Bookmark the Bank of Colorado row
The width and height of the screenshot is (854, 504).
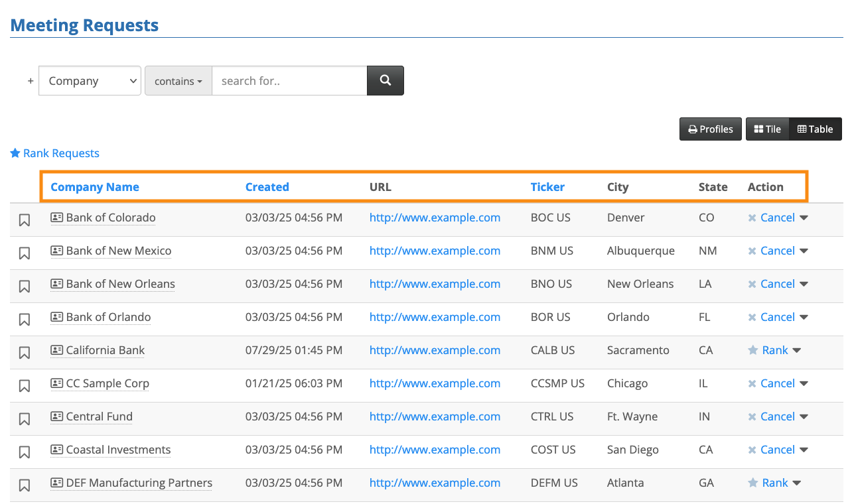click(x=25, y=220)
